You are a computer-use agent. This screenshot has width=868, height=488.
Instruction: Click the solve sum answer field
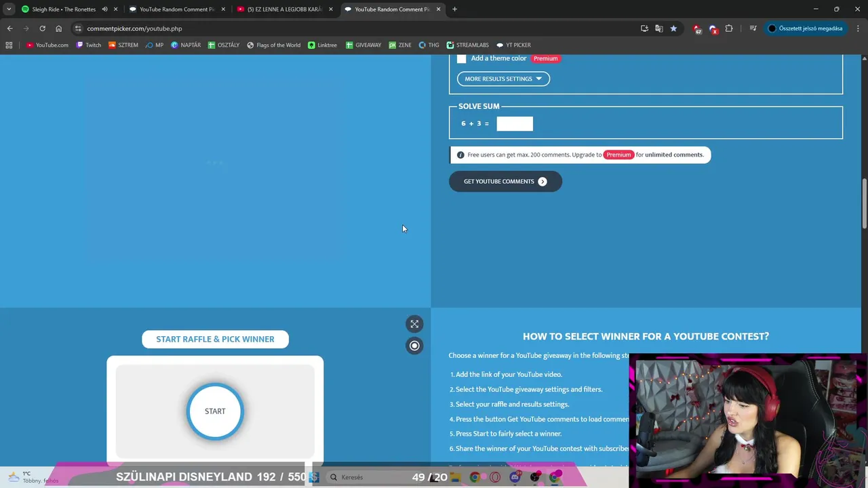point(515,123)
